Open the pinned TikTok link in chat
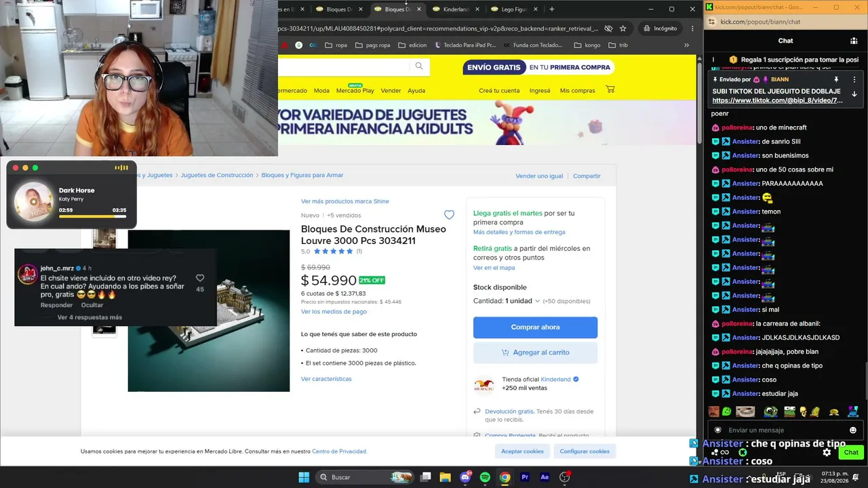 pyautogui.click(x=777, y=100)
